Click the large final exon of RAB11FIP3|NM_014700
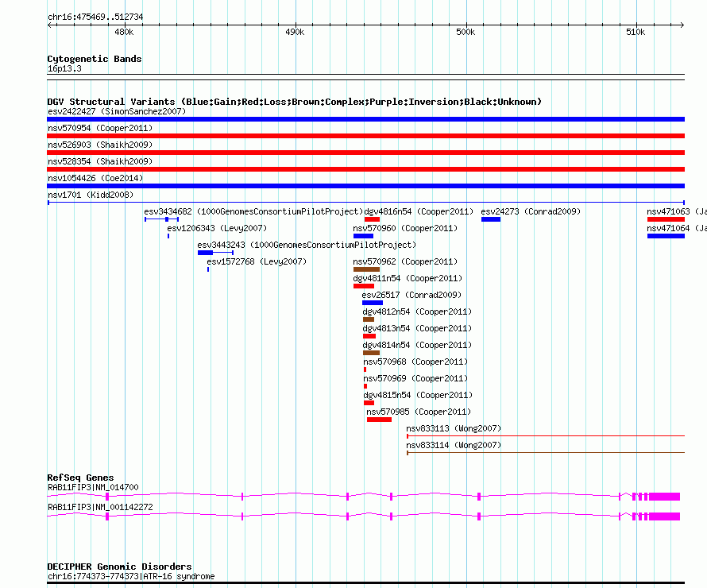The height and width of the screenshot is (588, 707). point(664,497)
